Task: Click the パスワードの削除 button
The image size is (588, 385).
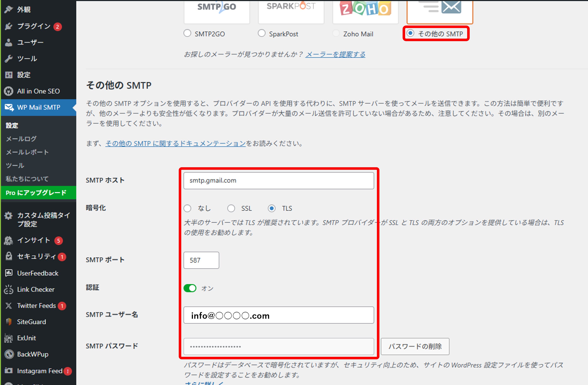Action: point(415,346)
